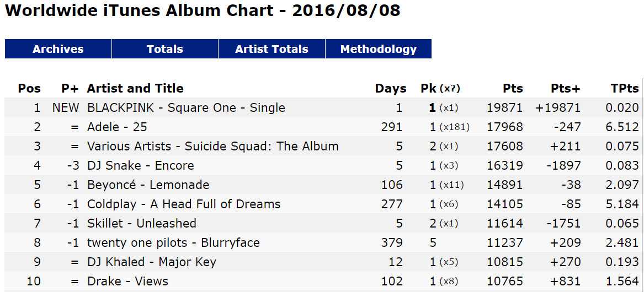Click the Pos column header
Image resolution: width=644 pixels, height=292 pixels.
point(30,88)
